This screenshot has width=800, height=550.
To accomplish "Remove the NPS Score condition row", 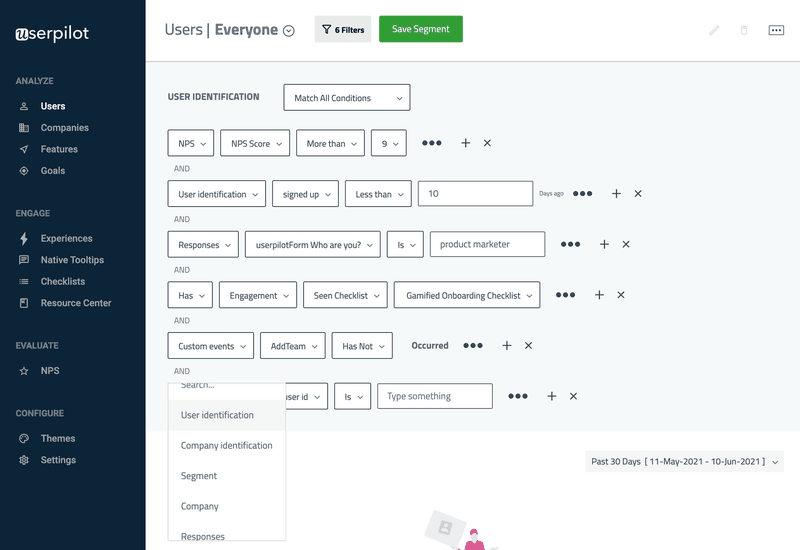I will click(x=487, y=143).
